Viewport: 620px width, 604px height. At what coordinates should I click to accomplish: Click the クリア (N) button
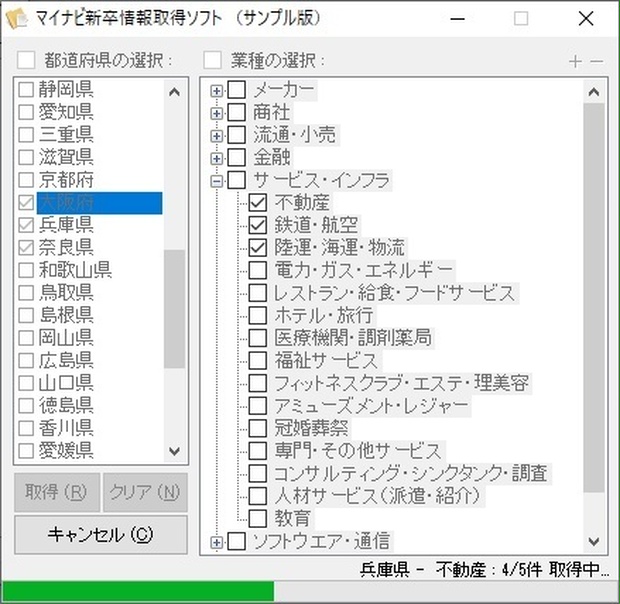(x=145, y=493)
